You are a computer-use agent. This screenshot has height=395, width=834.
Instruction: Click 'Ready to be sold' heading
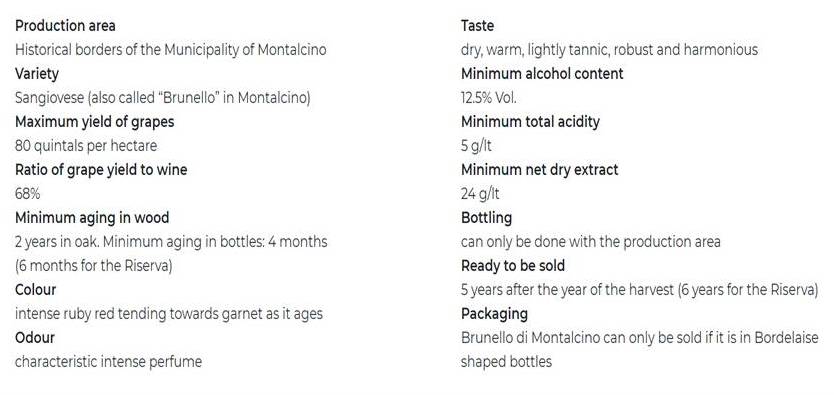coord(513,266)
